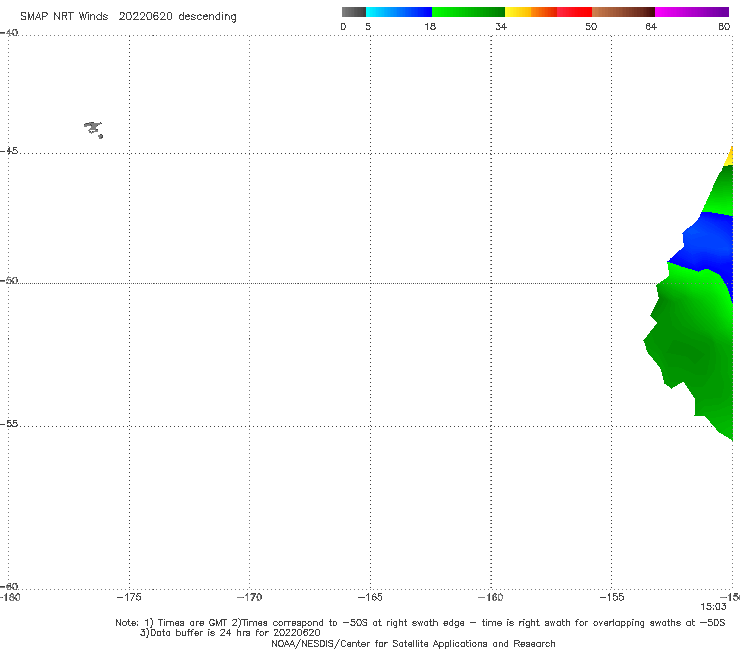Click the 'SMAP NRT Winds 20220620 descending' title
The width and height of the screenshot is (740, 650).
point(128,17)
